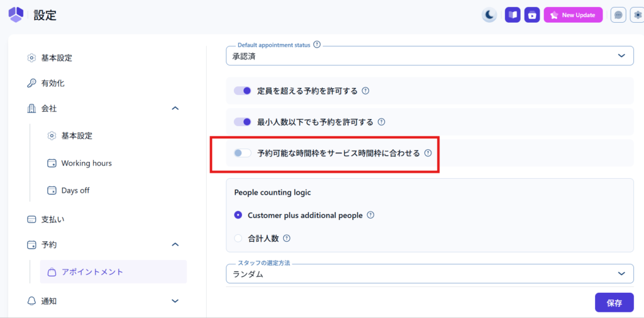Screen dimensions: 644x318
Task: Click help icon beside Default appointment status
Action: coord(317,45)
